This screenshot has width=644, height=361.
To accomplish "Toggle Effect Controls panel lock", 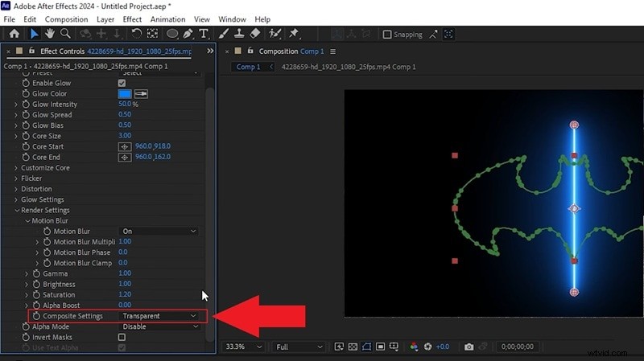I will point(31,51).
